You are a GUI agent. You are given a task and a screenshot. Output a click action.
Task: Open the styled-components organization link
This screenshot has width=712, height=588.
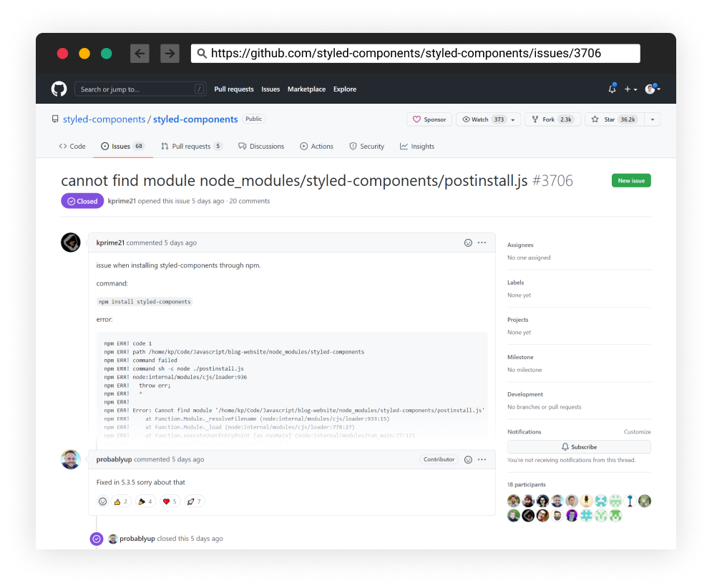pos(104,119)
